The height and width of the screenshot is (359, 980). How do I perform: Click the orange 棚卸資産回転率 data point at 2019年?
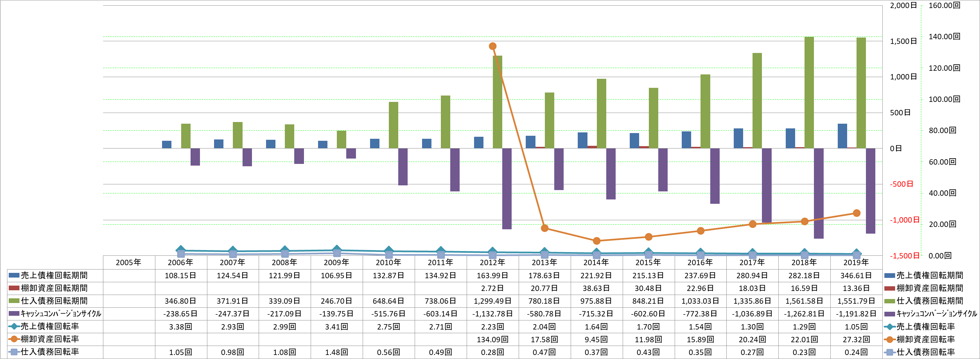[x=856, y=213]
